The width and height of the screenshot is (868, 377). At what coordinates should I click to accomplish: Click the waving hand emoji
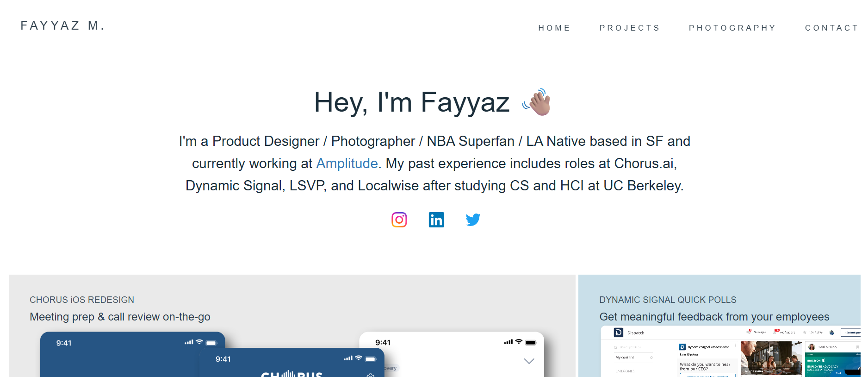pos(537,102)
